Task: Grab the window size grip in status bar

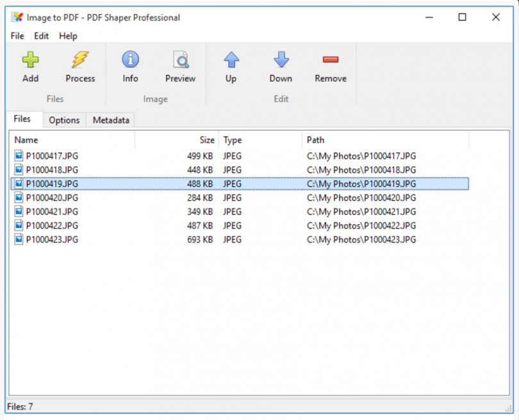Action: (x=508, y=408)
